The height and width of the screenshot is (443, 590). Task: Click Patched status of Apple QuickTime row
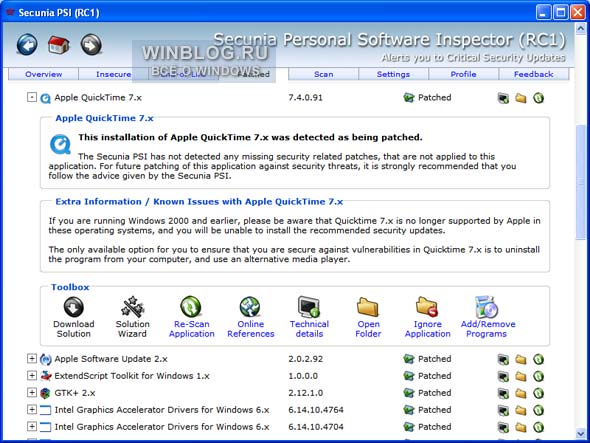427,97
